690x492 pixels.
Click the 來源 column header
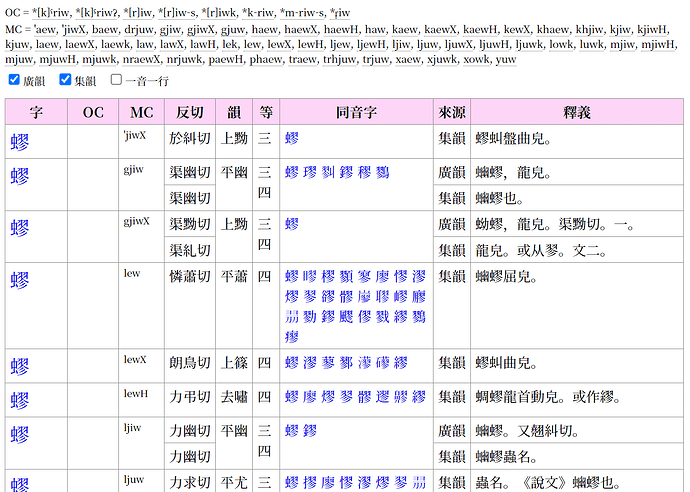click(452, 112)
